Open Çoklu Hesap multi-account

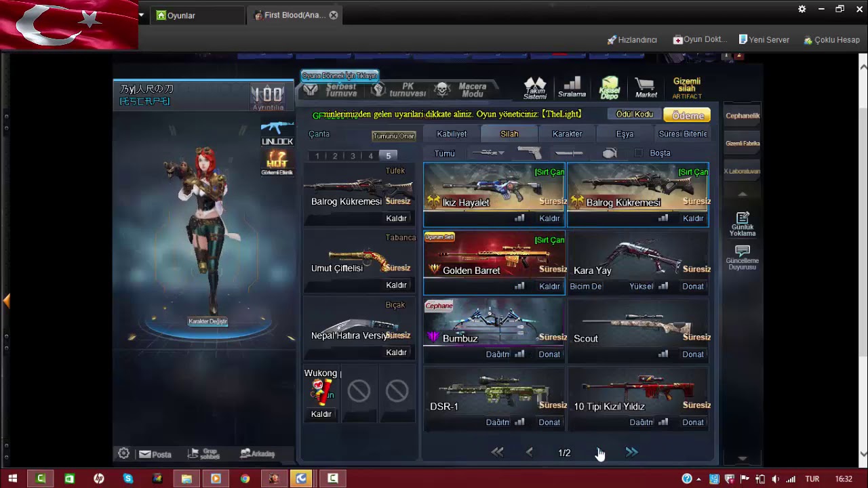pyautogui.click(x=832, y=40)
